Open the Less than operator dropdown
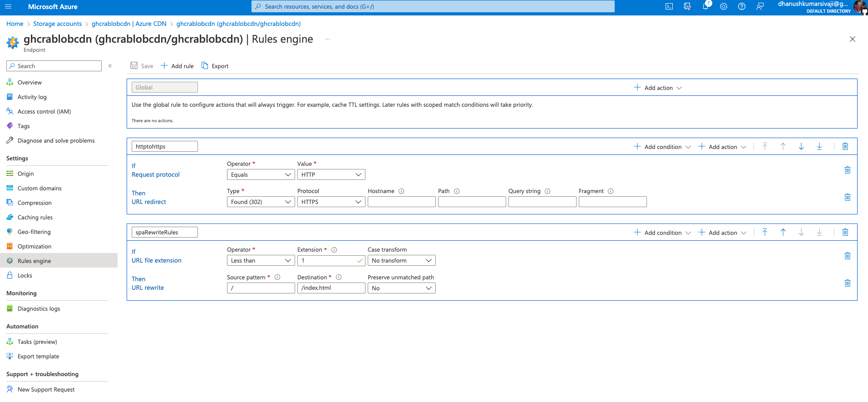Viewport: 868px width, 402px height. click(x=261, y=260)
